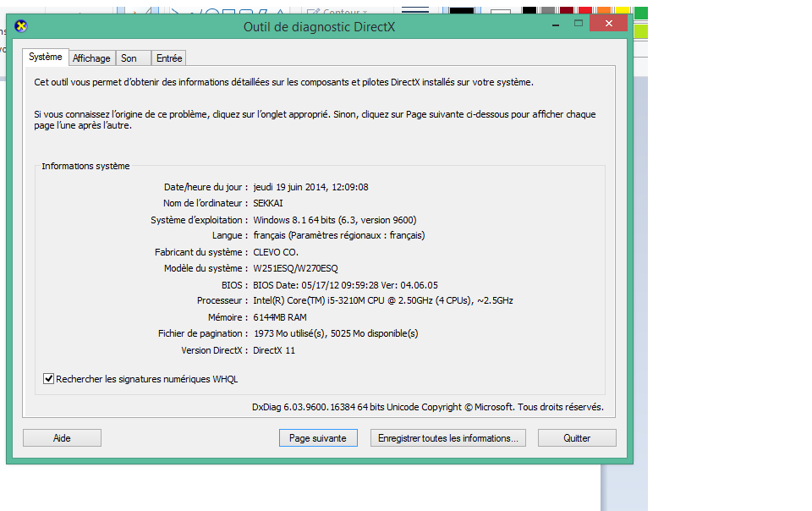
Task: Click the 'Modèle du système :' label
Action: [206, 268]
